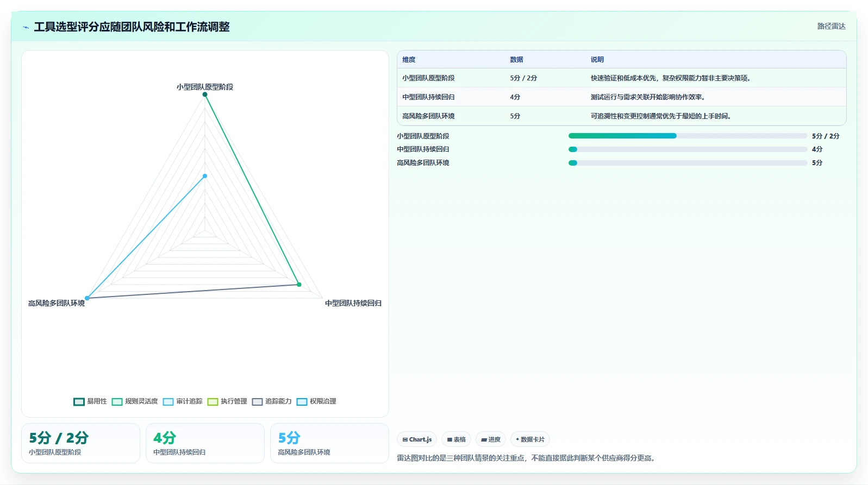Click the 小型团队原型阶段 progress bar
This screenshot has width=868, height=485.
[688, 136]
